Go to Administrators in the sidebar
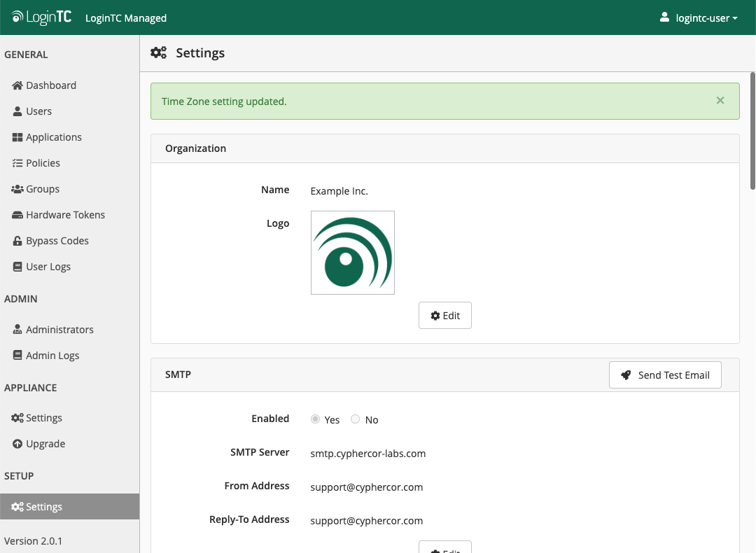756x553 pixels. [59, 330]
